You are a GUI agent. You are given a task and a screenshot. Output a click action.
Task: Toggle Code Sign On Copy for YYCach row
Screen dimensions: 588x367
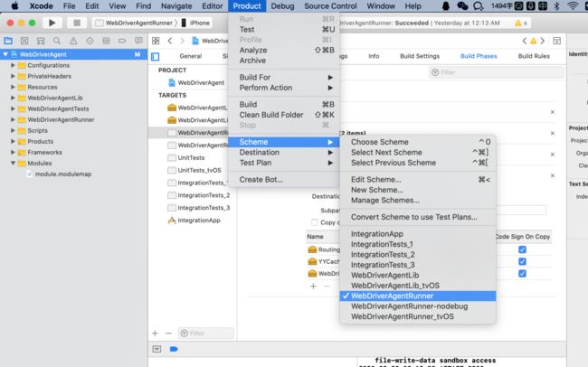point(522,261)
